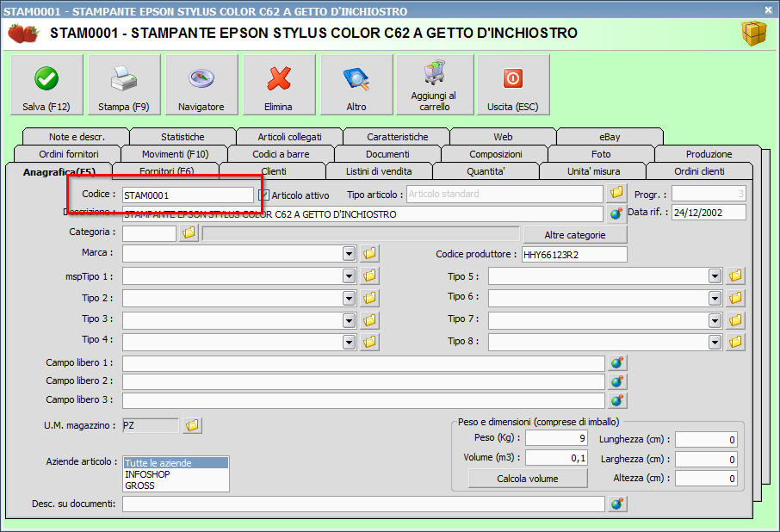This screenshot has height=532, width=780.
Task: Open folder icon next to Tipo articolo
Action: coord(616,193)
